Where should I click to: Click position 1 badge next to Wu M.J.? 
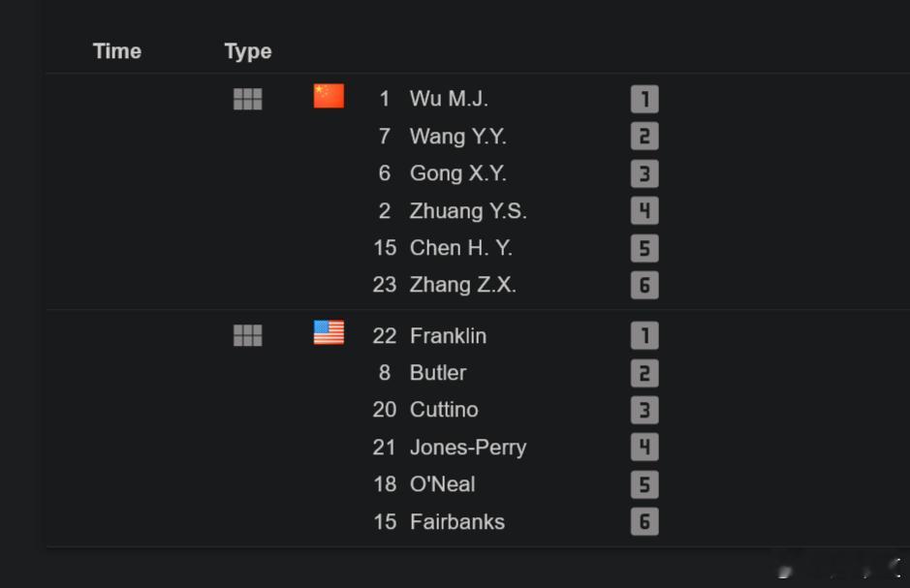click(x=644, y=99)
